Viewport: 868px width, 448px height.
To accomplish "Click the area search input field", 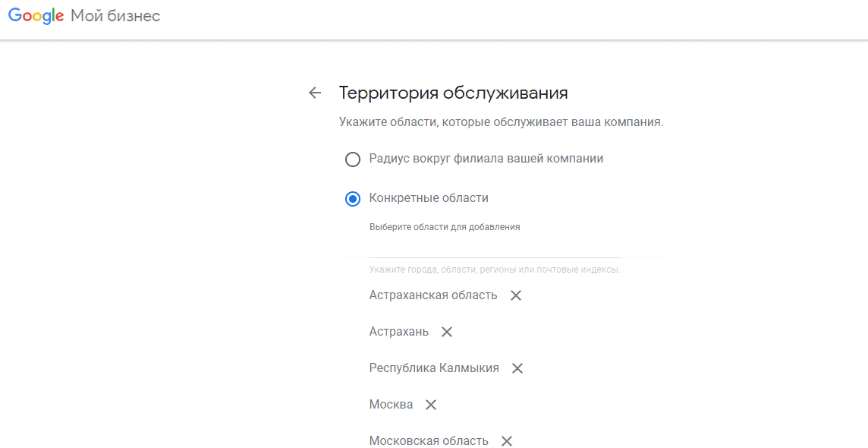I will pyautogui.click(x=493, y=253).
